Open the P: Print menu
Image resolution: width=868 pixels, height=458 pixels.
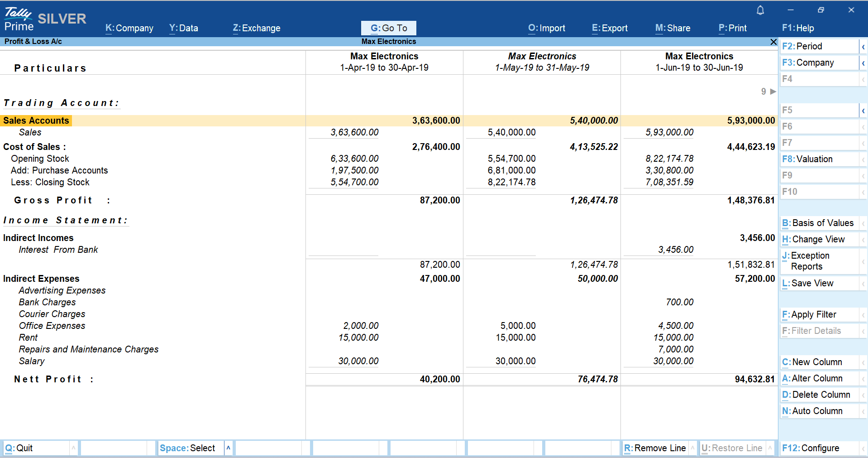[x=733, y=28]
